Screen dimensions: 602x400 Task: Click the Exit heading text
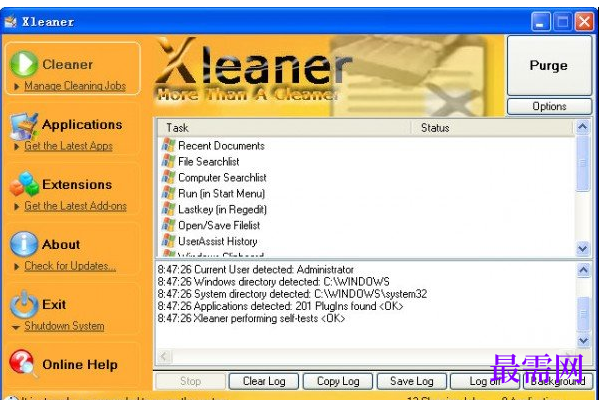[54, 304]
